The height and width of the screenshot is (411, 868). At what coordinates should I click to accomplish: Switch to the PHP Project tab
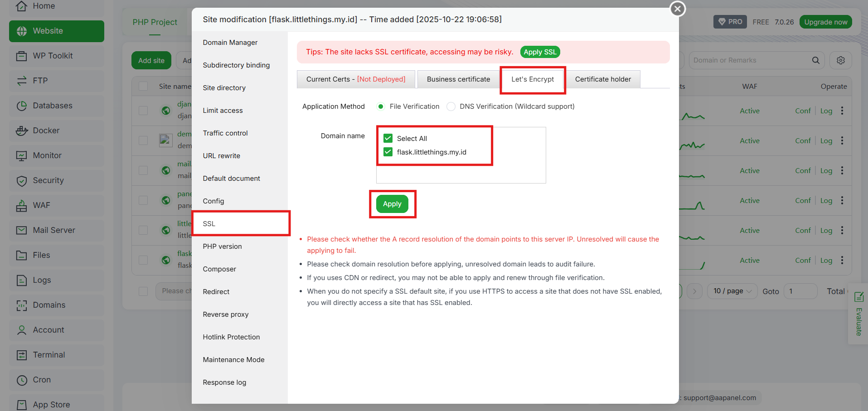click(x=155, y=22)
